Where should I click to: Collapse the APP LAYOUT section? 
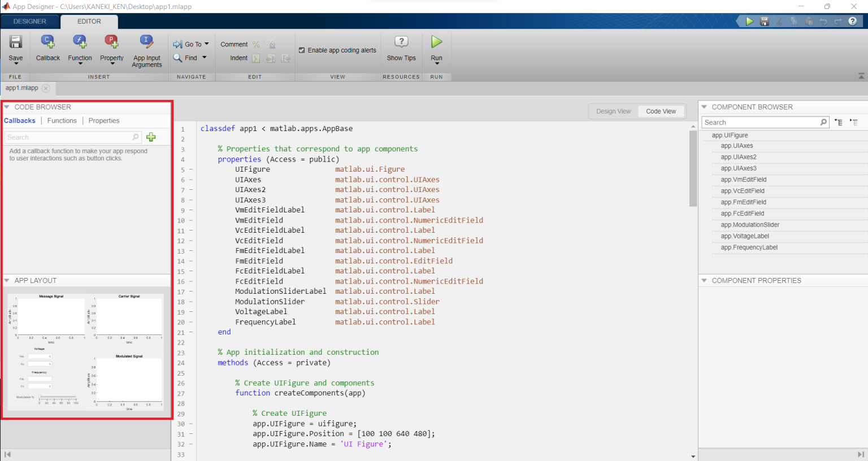click(6, 280)
